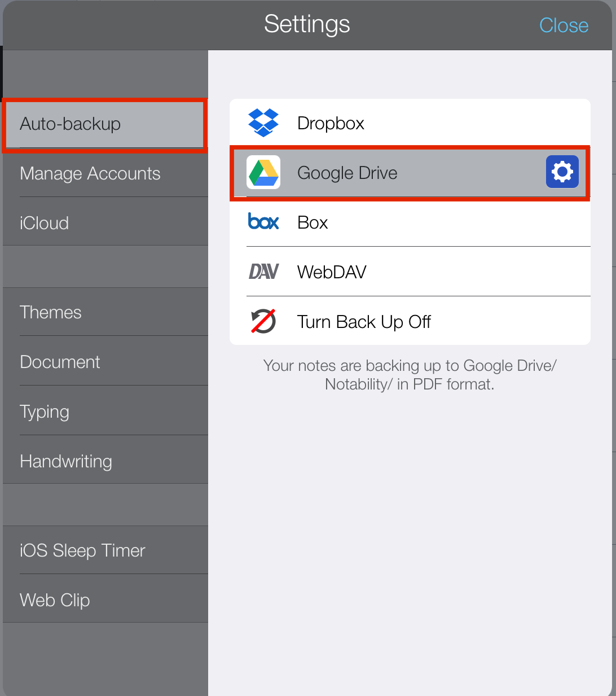This screenshot has width=616, height=696.
Task: Open Typing settings
Action: coord(105,412)
